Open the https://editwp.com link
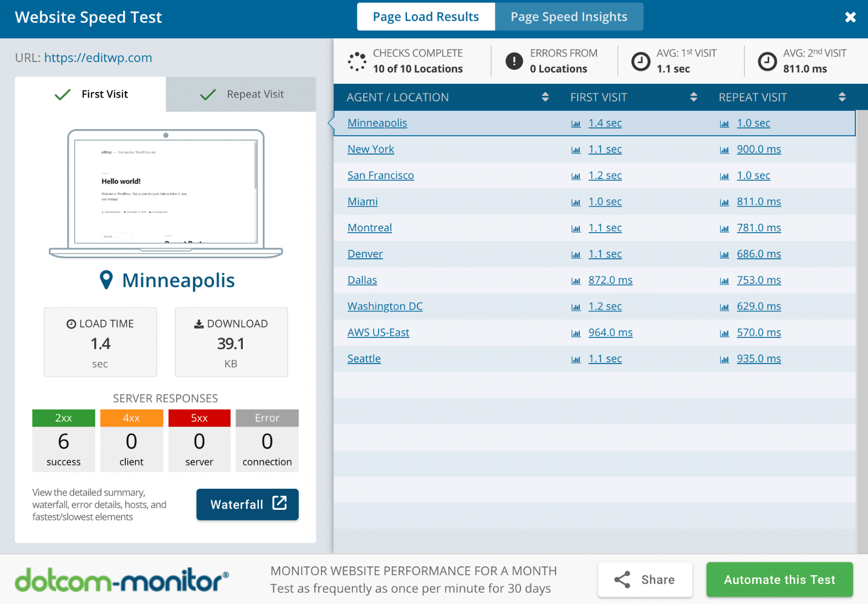 pos(98,58)
